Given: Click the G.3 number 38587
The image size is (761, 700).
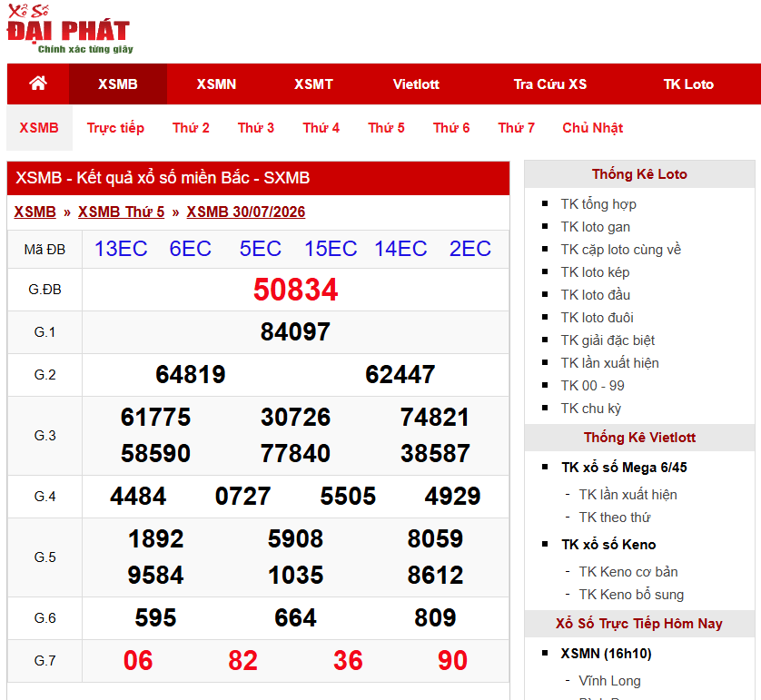Looking at the screenshot, I should click(435, 454).
